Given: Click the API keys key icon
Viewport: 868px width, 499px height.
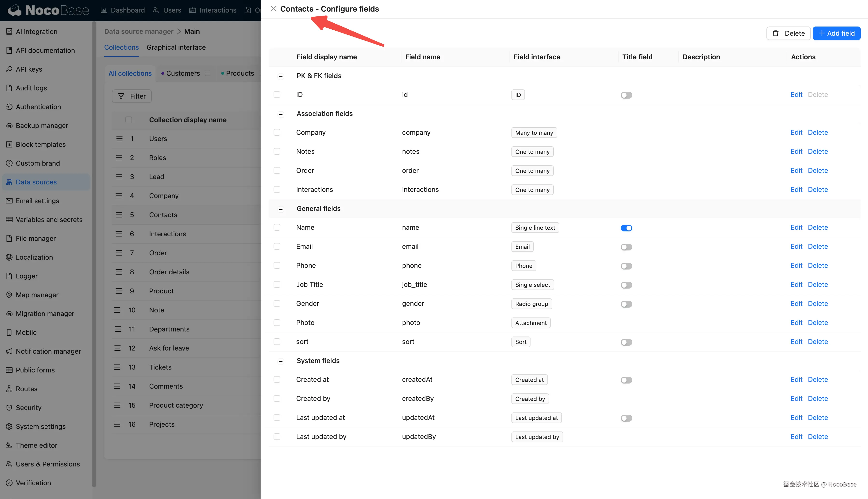Looking at the screenshot, I should (x=9, y=69).
